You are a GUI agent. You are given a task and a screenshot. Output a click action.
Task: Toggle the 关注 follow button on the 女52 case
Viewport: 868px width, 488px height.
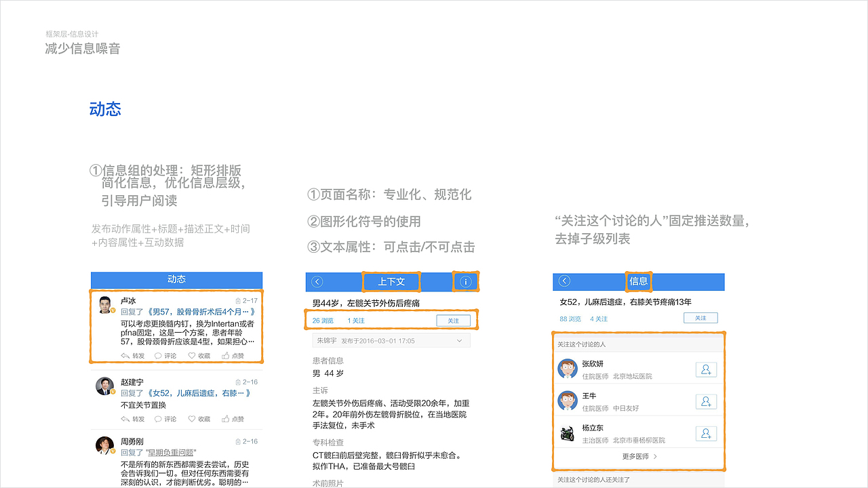[700, 317]
